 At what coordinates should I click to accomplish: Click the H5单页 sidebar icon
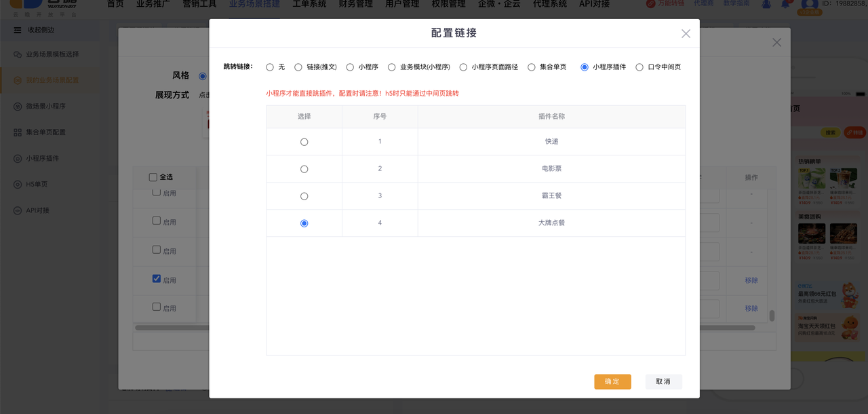18,184
